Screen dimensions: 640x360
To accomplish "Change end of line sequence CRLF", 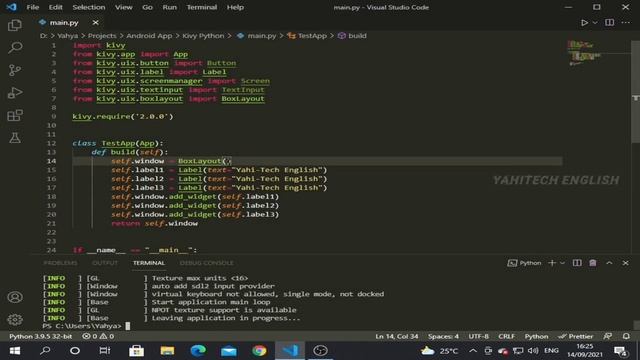I will pos(507,336).
